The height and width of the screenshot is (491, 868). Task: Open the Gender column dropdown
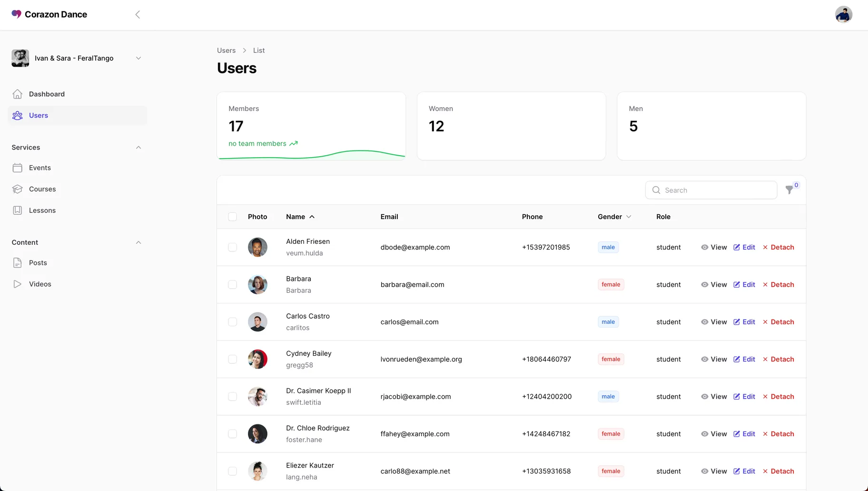tap(630, 217)
